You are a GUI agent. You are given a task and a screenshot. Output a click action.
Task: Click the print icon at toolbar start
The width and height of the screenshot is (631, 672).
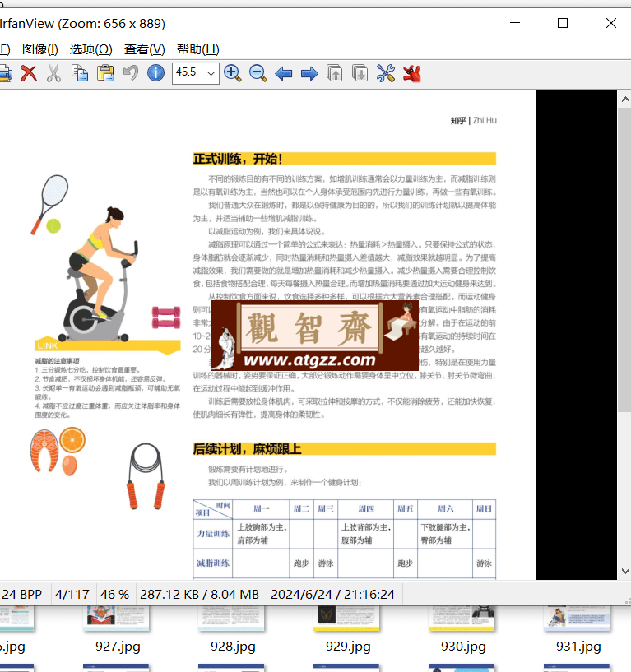6,73
